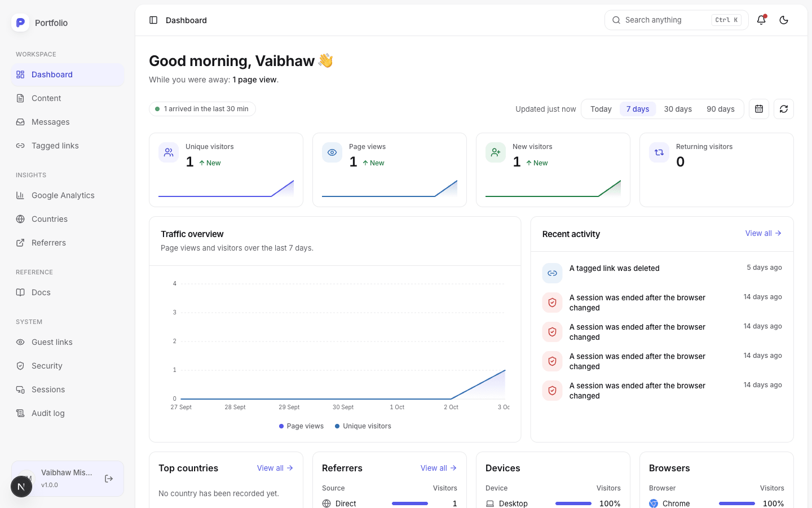Viewport: 812px width, 508px height.
Task: Click the Returning visitors repeat icon
Action: [659, 152]
